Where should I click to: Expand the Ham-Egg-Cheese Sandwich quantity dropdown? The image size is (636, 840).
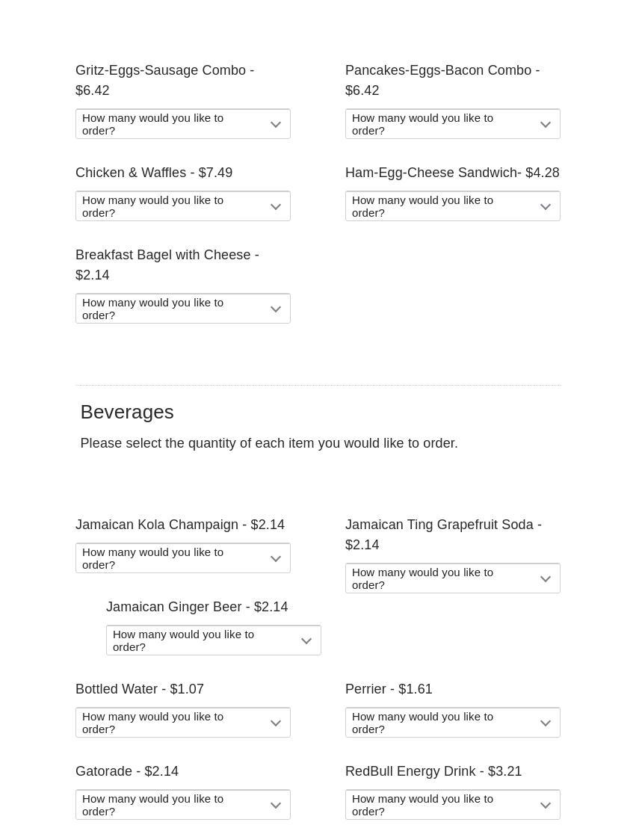452,206
